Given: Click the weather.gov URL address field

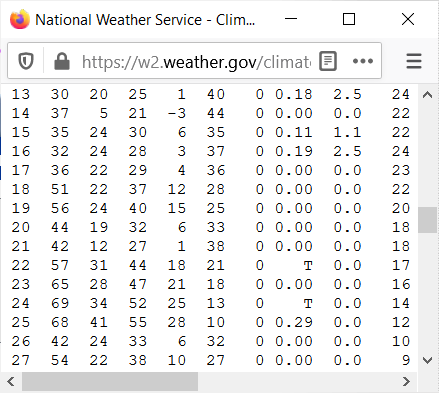Looking at the screenshot, I should (197, 61).
